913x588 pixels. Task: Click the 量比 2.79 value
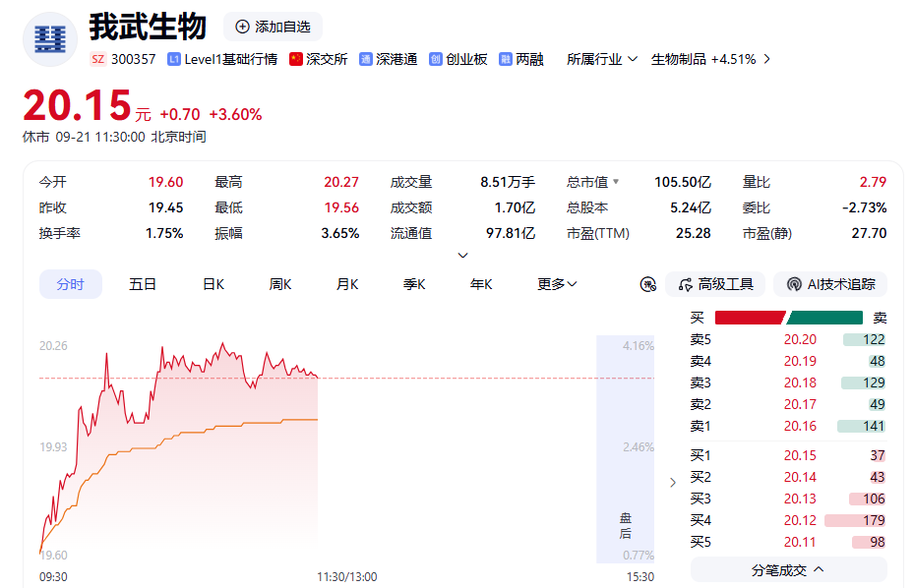tap(873, 182)
